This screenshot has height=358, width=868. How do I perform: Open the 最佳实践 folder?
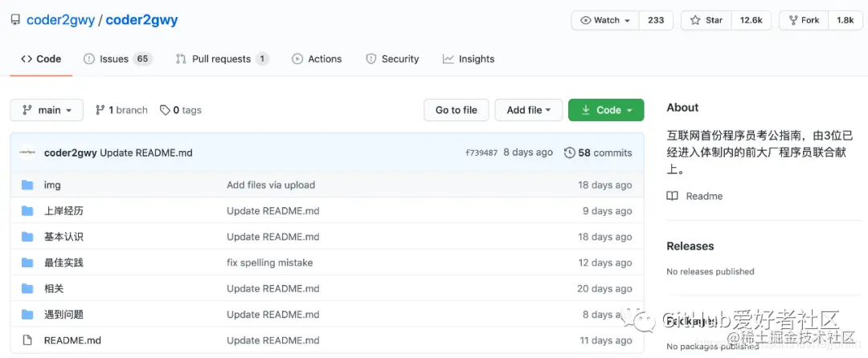(63, 263)
